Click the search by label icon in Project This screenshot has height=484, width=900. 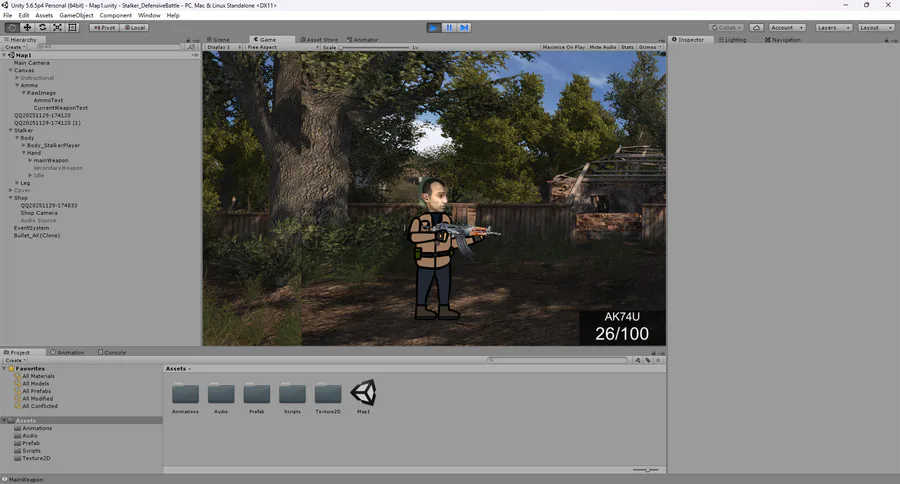click(x=647, y=361)
